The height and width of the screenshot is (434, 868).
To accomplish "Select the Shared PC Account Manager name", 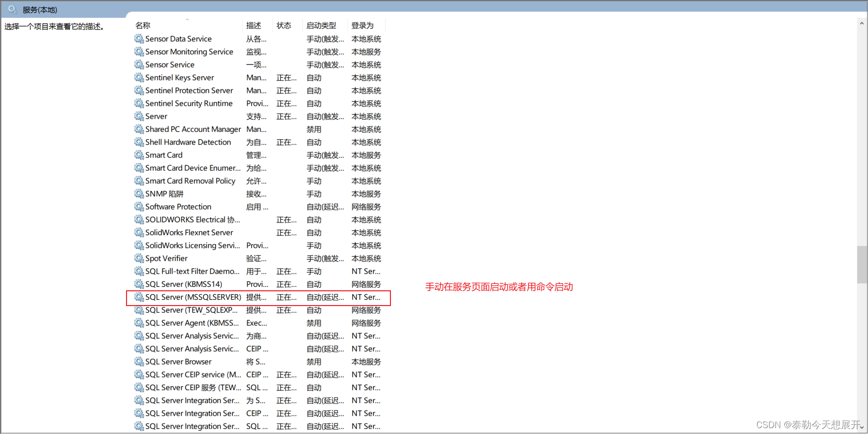I will (x=193, y=129).
